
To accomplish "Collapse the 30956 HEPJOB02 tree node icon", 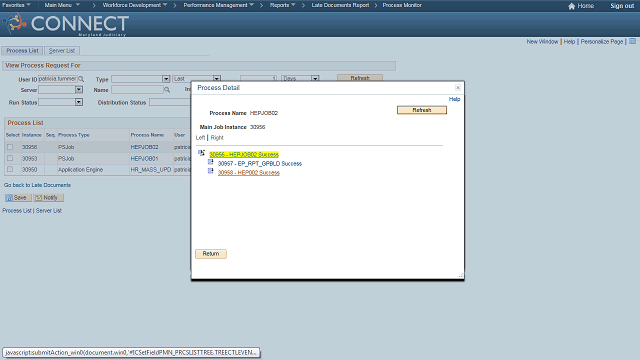I will (x=201, y=153).
